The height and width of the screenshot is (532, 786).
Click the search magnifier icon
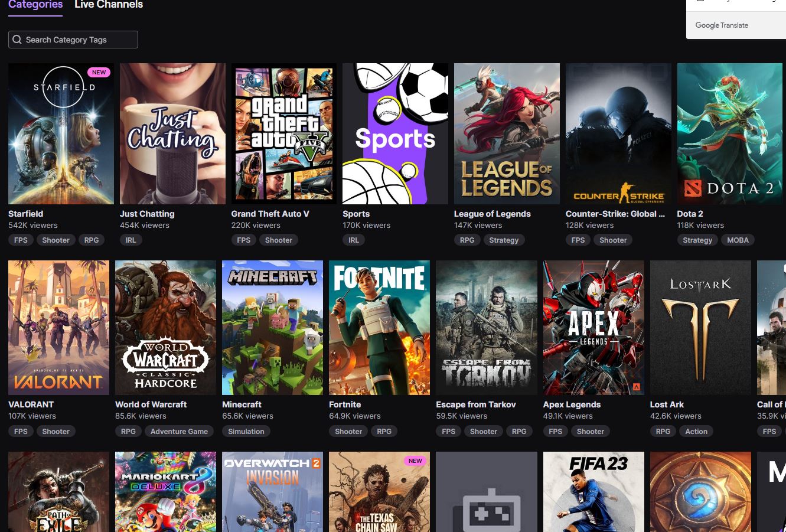[x=17, y=40]
